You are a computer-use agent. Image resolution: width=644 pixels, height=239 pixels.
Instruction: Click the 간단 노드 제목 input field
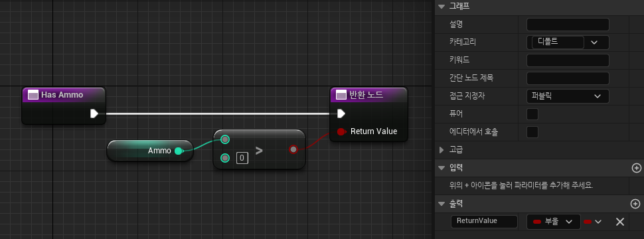pyautogui.click(x=568, y=78)
